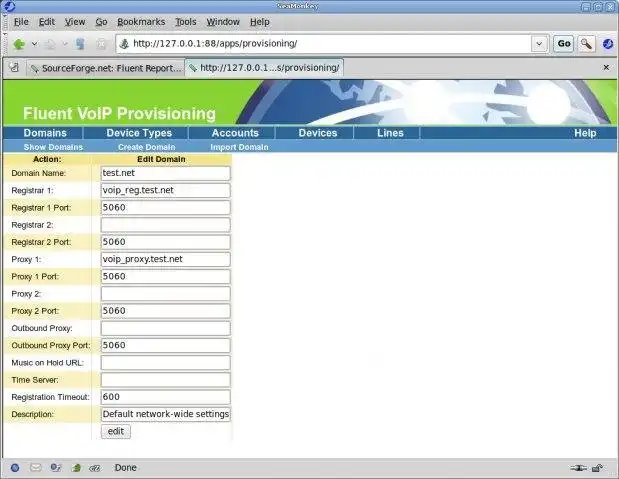Open Navigator from status bar globe icon

(x=15, y=468)
